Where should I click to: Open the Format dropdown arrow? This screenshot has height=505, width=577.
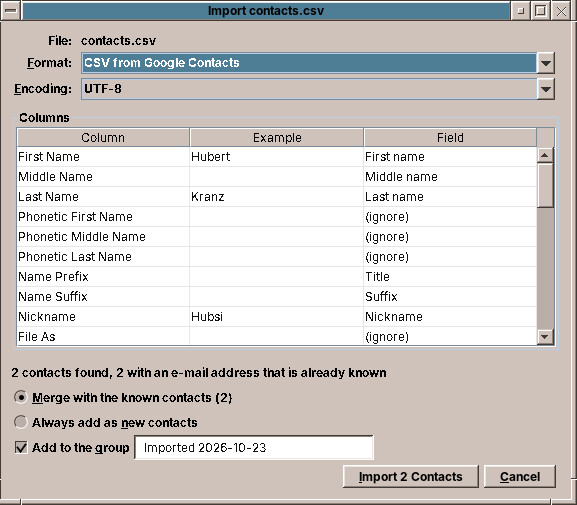545,63
